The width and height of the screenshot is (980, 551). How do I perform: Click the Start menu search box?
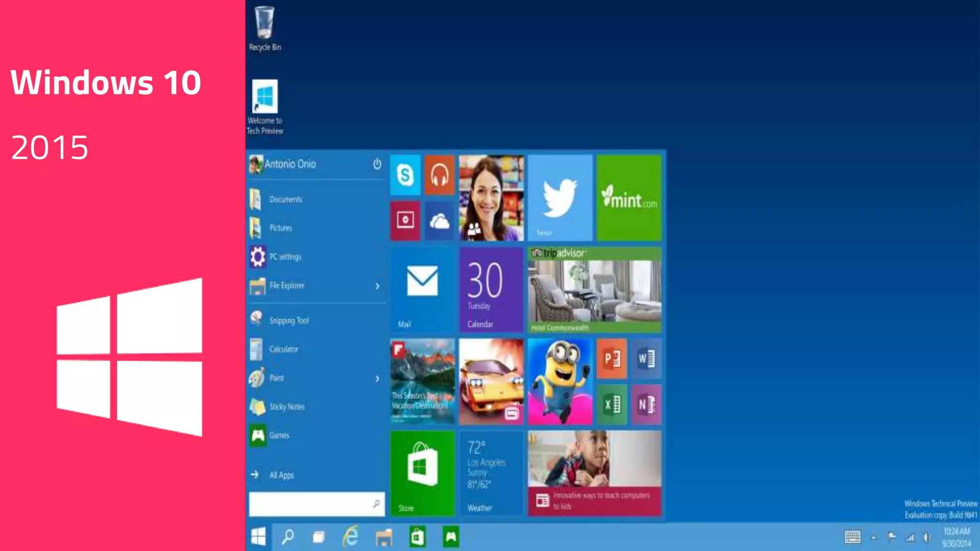point(317,504)
